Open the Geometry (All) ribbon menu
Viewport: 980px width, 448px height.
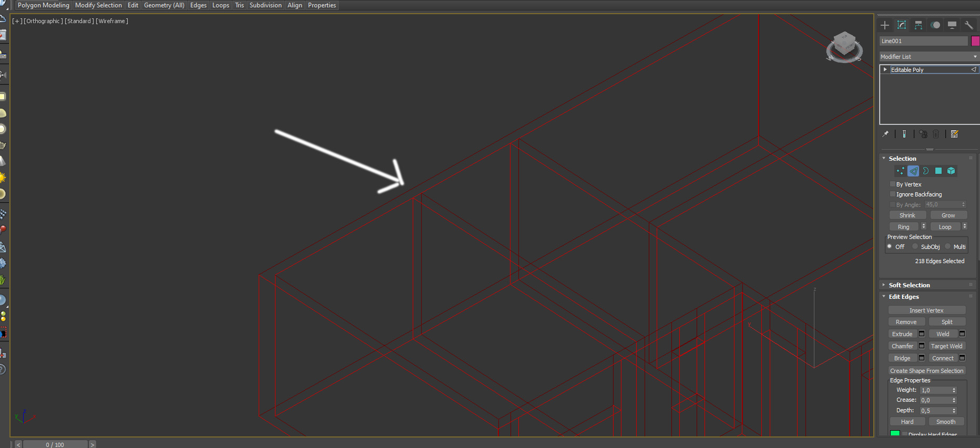(164, 5)
